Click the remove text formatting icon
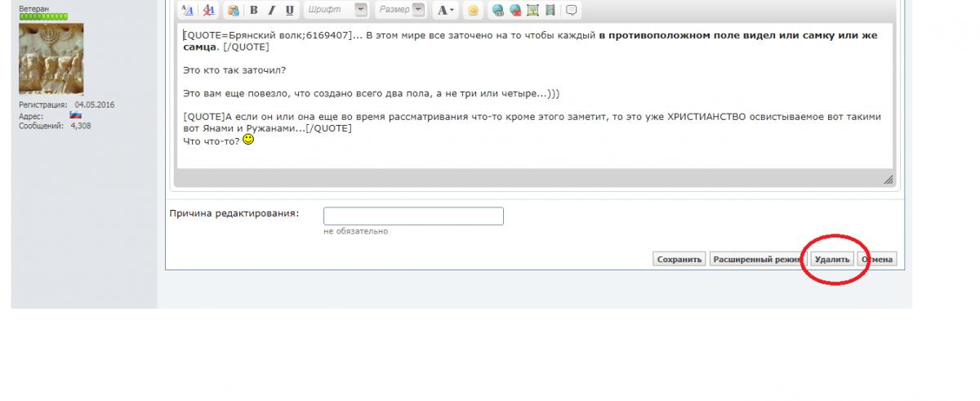 click(x=207, y=11)
